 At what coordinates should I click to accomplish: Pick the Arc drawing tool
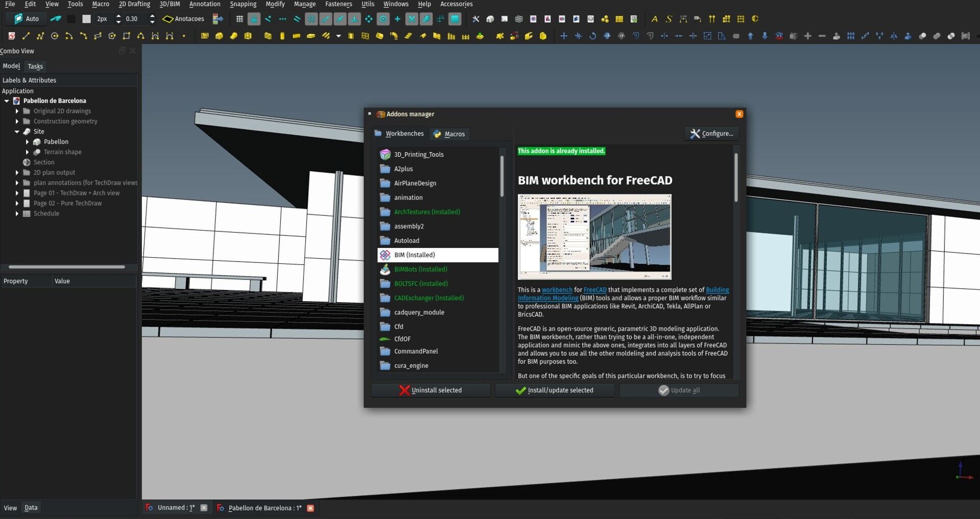click(69, 36)
